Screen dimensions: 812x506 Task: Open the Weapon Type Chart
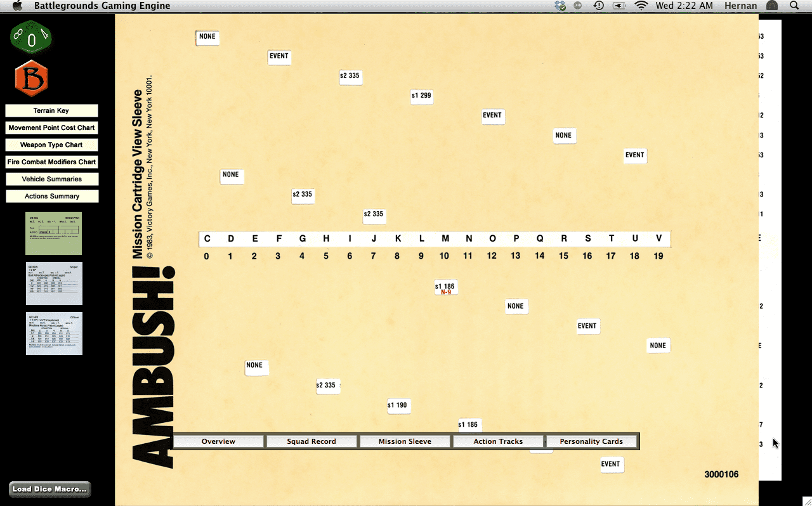(51, 145)
